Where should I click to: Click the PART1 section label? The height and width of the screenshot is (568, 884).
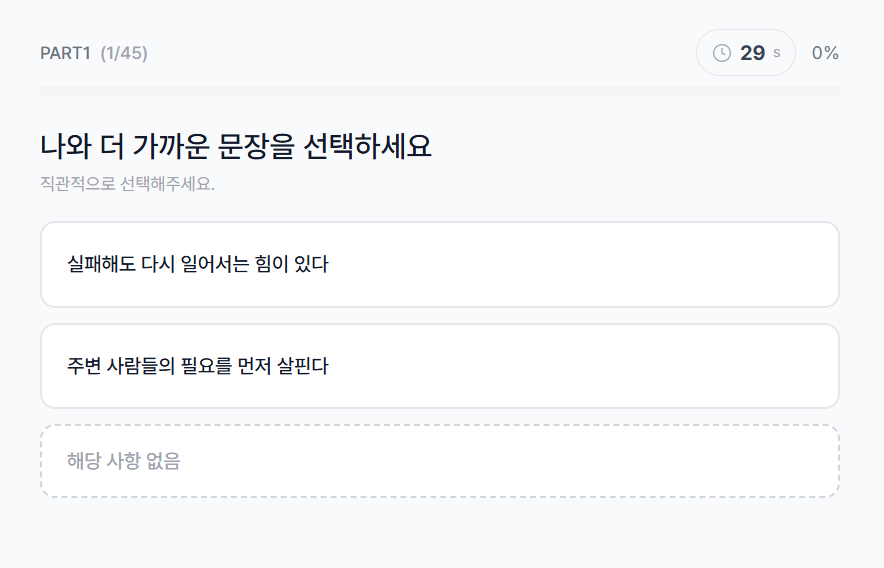coord(66,53)
